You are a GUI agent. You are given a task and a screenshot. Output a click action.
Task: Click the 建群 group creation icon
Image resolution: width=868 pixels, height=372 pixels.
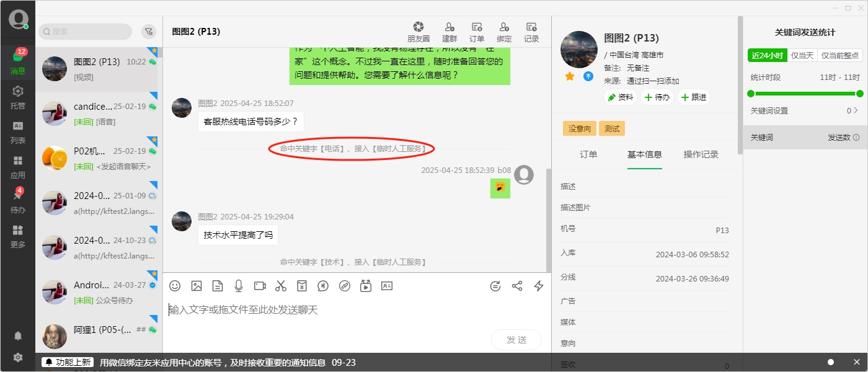coord(449,31)
